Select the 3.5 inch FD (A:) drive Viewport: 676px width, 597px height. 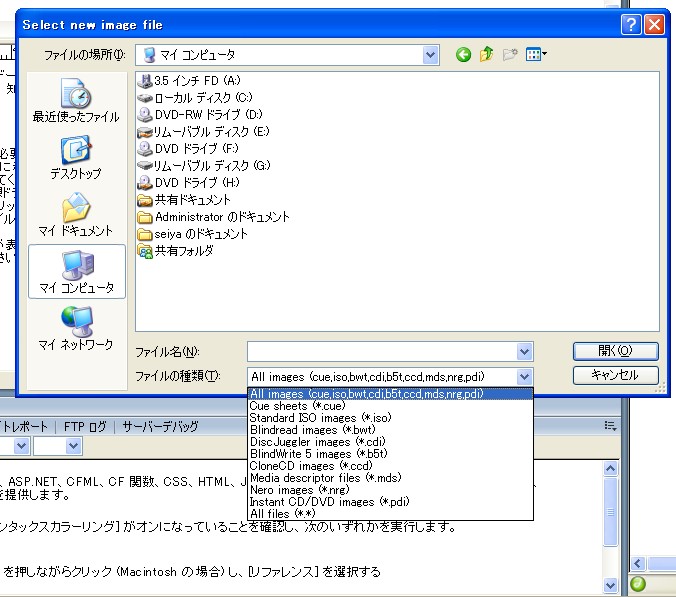pos(196,80)
